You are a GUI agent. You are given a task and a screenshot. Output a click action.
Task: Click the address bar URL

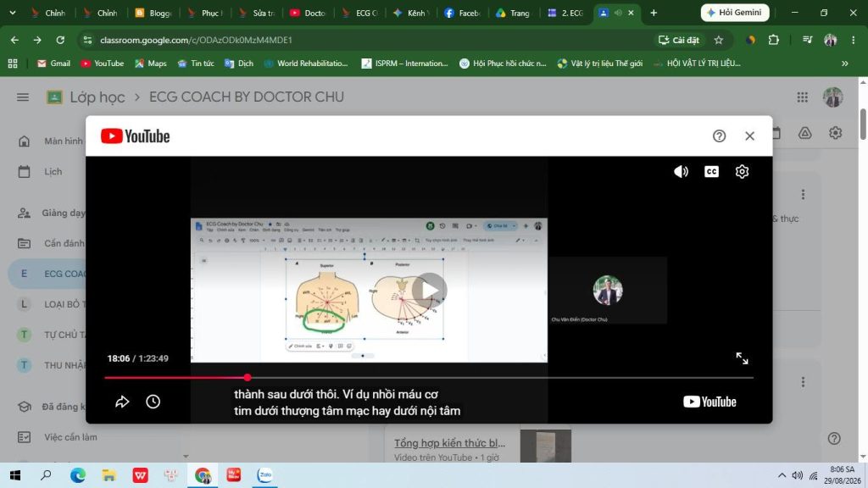coord(196,40)
